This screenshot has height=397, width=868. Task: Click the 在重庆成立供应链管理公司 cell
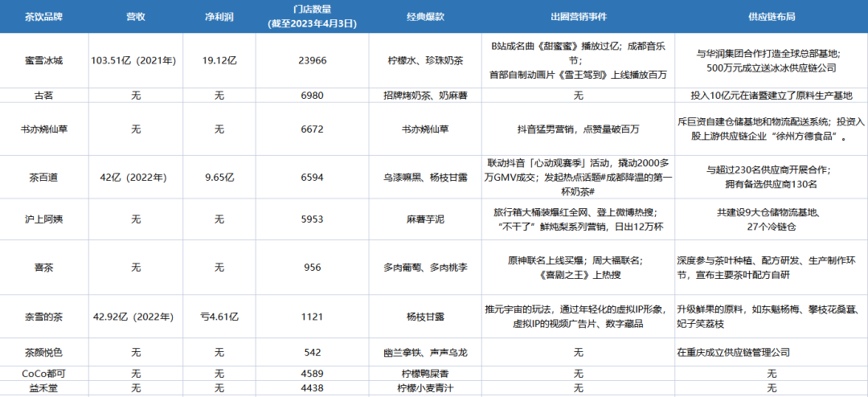(x=772, y=352)
